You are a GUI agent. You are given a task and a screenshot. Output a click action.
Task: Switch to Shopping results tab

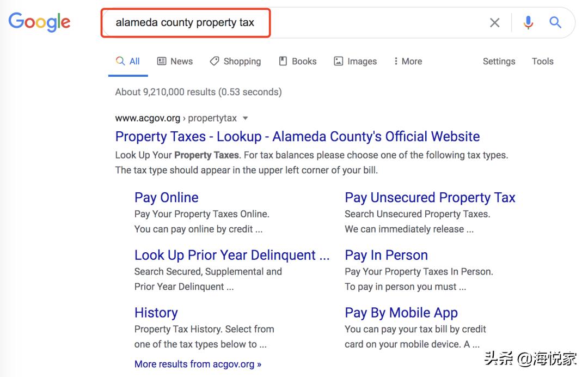pyautogui.click(x=235, y=61)
